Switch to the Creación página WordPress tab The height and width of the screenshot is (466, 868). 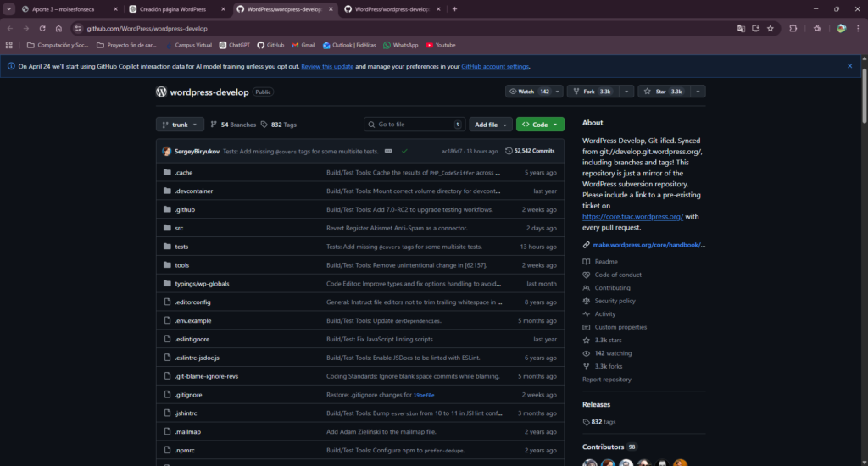pos(176,8)
